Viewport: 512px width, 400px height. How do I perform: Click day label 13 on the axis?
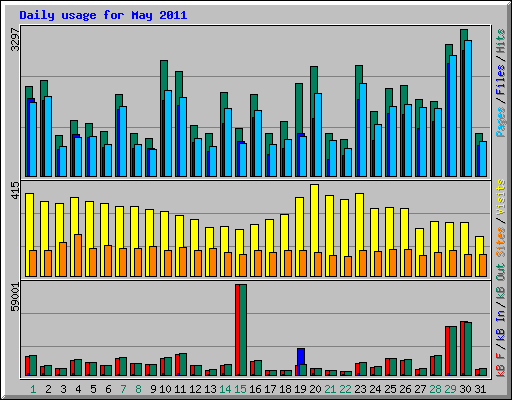pos(210,389)
